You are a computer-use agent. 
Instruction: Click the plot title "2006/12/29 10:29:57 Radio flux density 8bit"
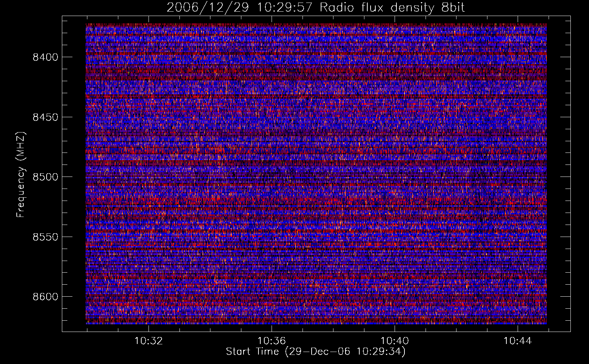[316, 7]
